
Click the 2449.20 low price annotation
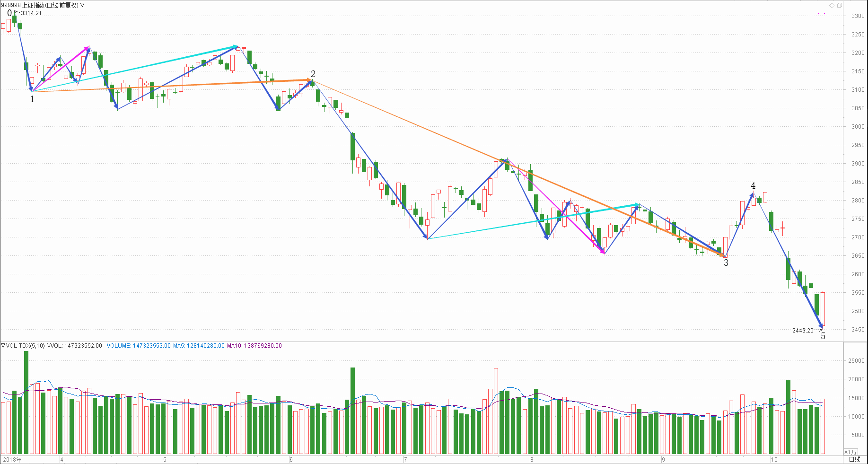click(x=803, y=331)
